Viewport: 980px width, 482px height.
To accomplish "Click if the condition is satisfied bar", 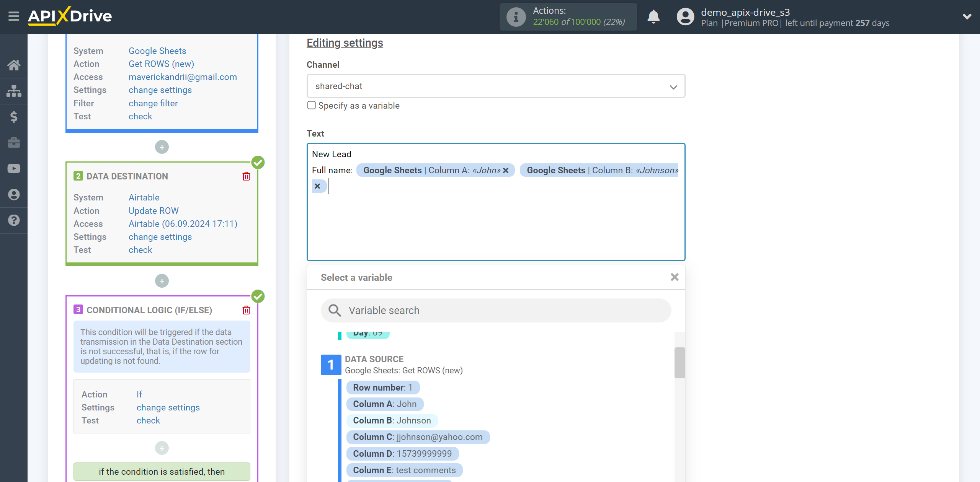I will [162, 472].
